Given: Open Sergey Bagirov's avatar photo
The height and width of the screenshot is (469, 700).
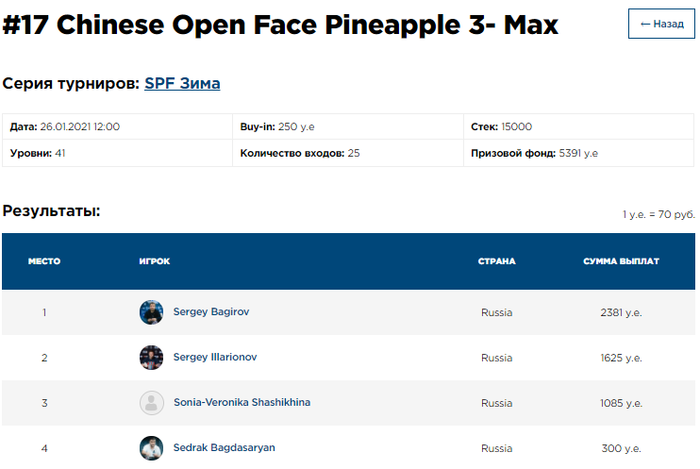Looking at the screenshot, I should pyautogui.click(x=151, y=312).
